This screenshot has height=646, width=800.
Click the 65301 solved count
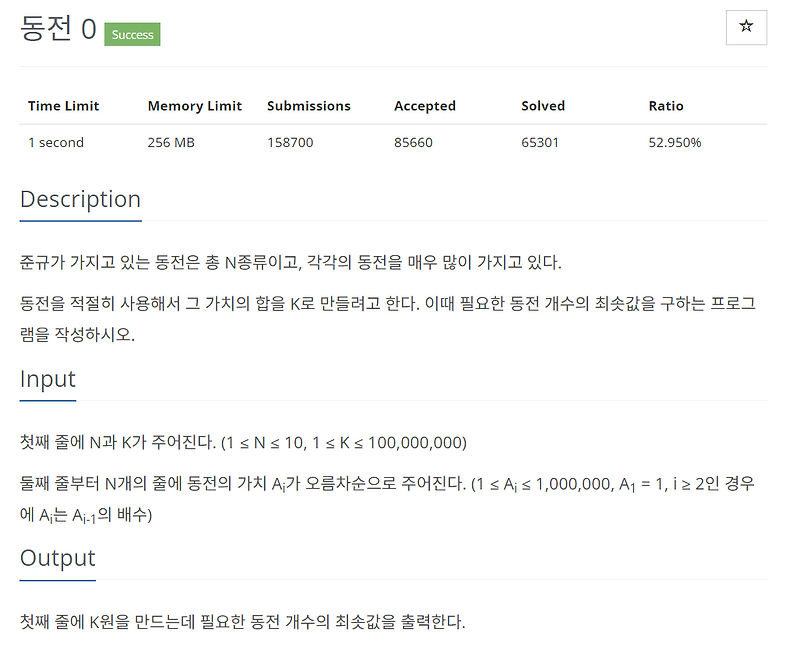[x=540, y=142]
